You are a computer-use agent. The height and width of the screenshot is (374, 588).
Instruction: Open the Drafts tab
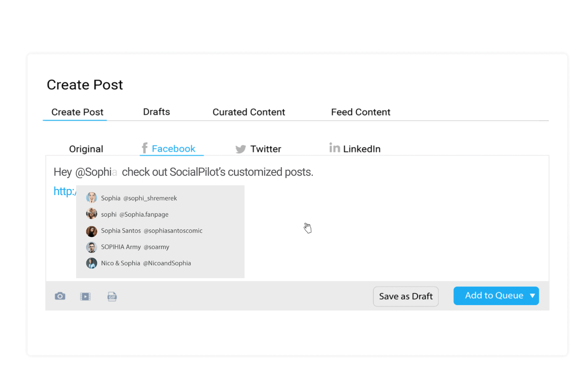pyautogui.click(x=156, y=112)
